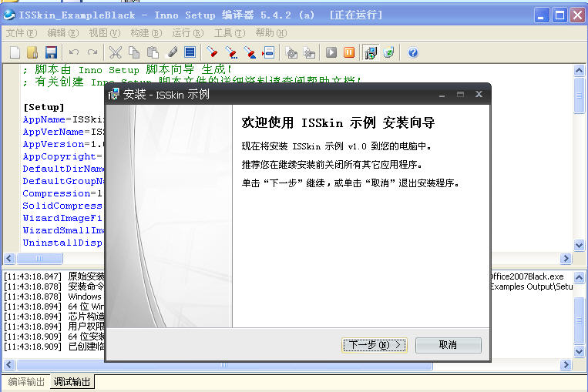Click the editor's horizontal scrollbar right arrow
Image resolution: width=588 pixels, height=392 pixels.
pyautogui.click(x=566, y=259)
